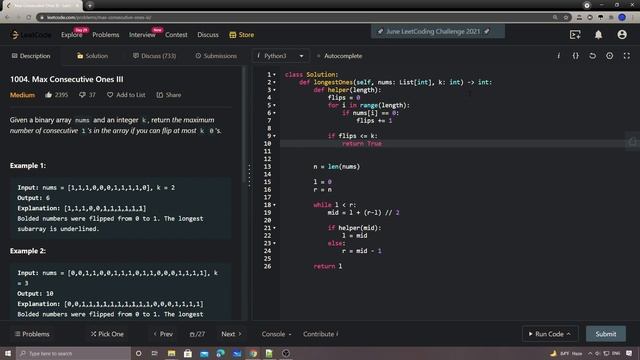This screenshot has width=640, height=360.
Task: Click the panel divider drag handle
Action: (x=249, y=175)
